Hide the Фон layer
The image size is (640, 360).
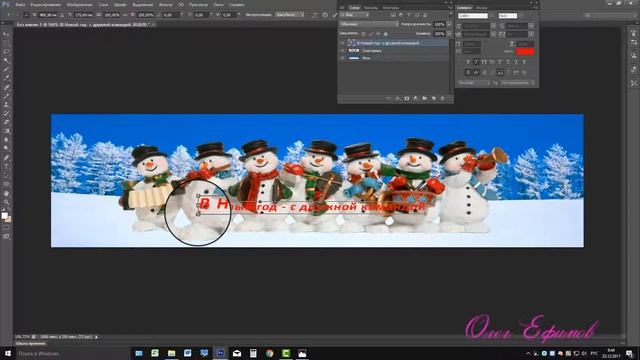tap(342, 58)
